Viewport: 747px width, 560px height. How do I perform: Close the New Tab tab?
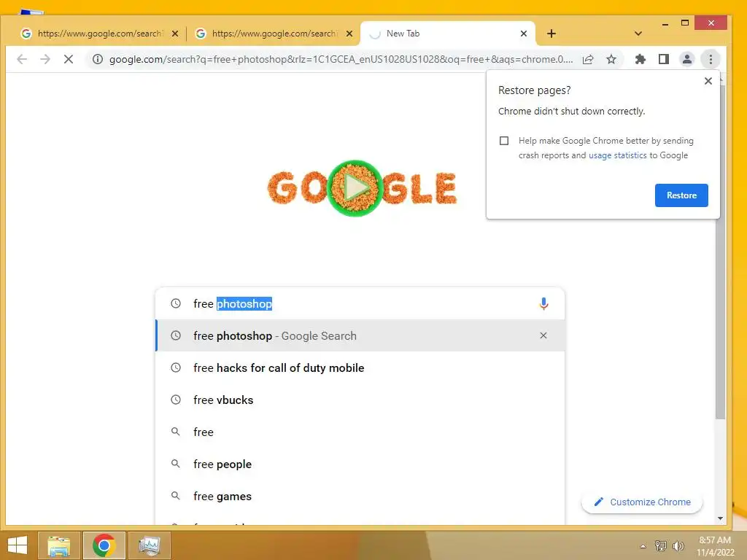[x=524, y=34]
